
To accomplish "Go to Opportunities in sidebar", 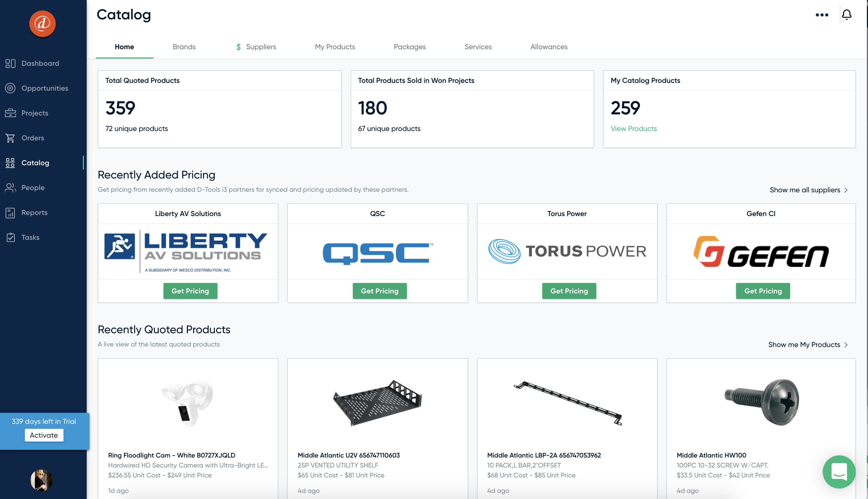I will click(x=37, y=88).
